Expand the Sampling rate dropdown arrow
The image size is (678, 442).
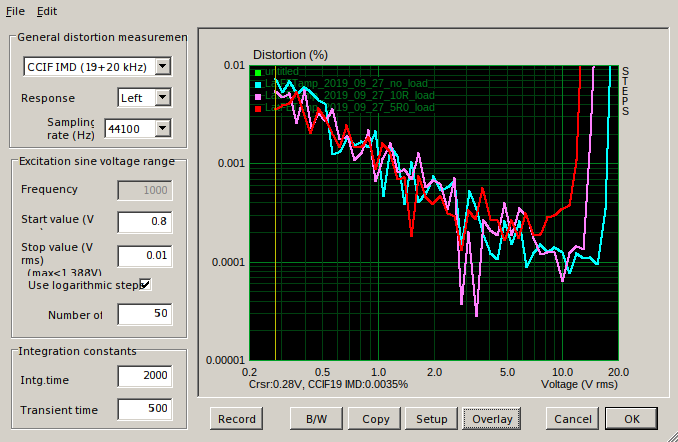point(163,128)
